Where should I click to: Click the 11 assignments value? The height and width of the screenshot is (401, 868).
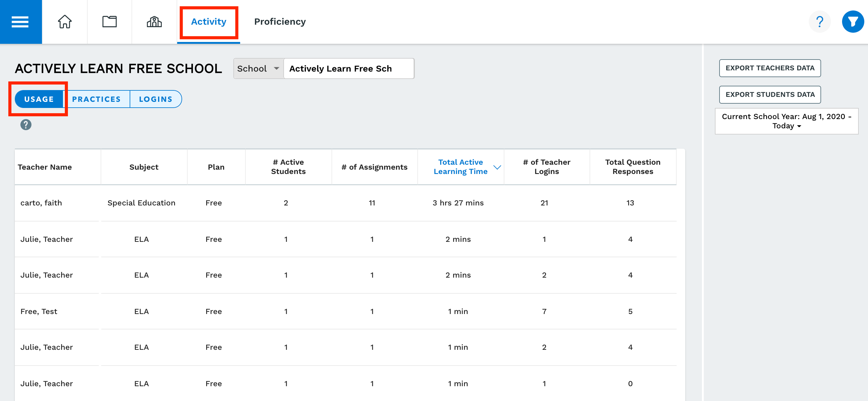[x=372, y=203]
